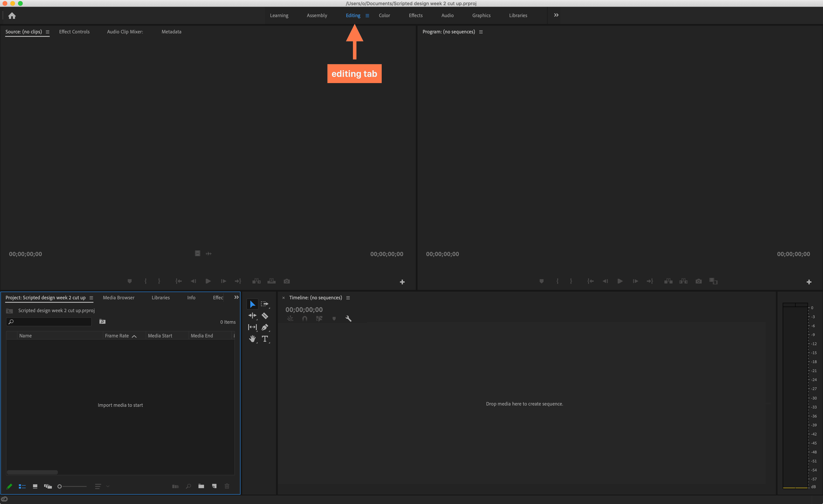Adjust thumbnail zoom slider in project panel
The image size is (823, 504).
pos(60,486)
